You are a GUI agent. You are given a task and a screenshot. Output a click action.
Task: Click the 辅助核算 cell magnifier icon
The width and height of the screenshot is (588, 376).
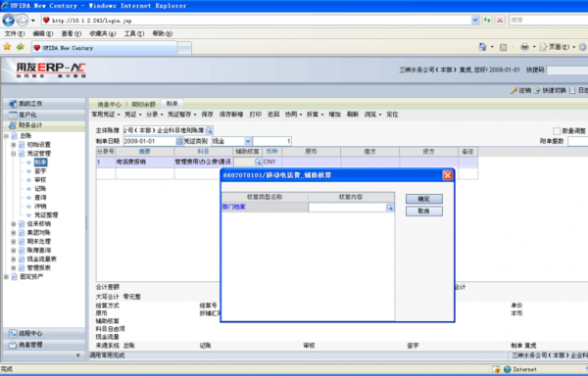click(x=257, y=162)
